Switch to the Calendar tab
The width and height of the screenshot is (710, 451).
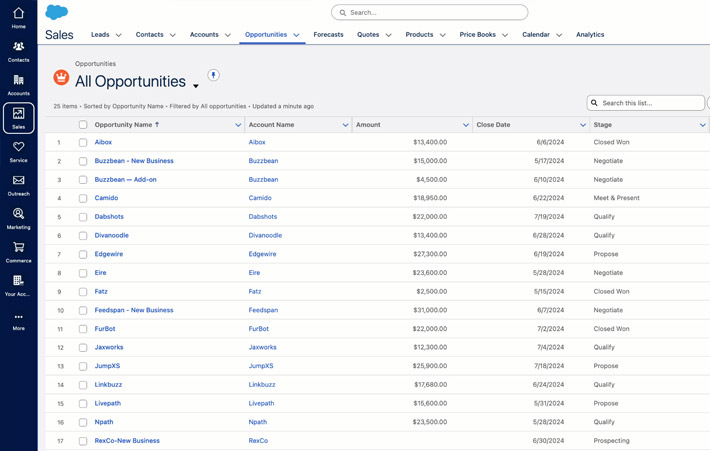tap(536, 34)
